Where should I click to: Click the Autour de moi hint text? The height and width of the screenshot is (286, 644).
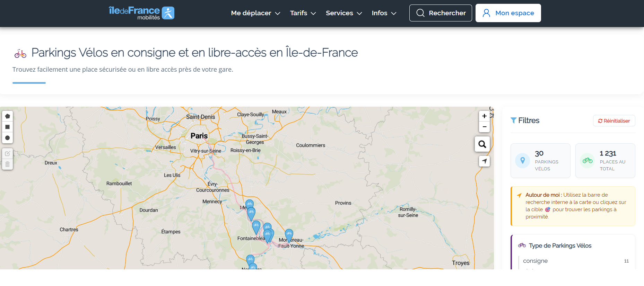(x=576, y=206)
